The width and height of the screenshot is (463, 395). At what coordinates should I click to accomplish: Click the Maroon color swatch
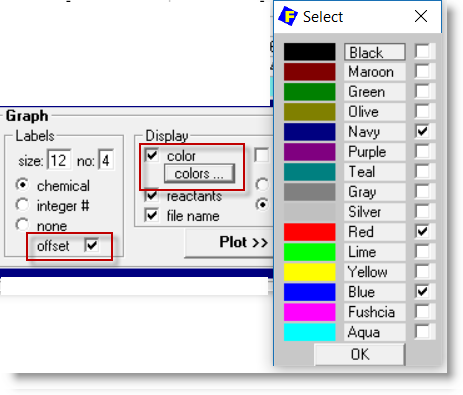[309, 72]
